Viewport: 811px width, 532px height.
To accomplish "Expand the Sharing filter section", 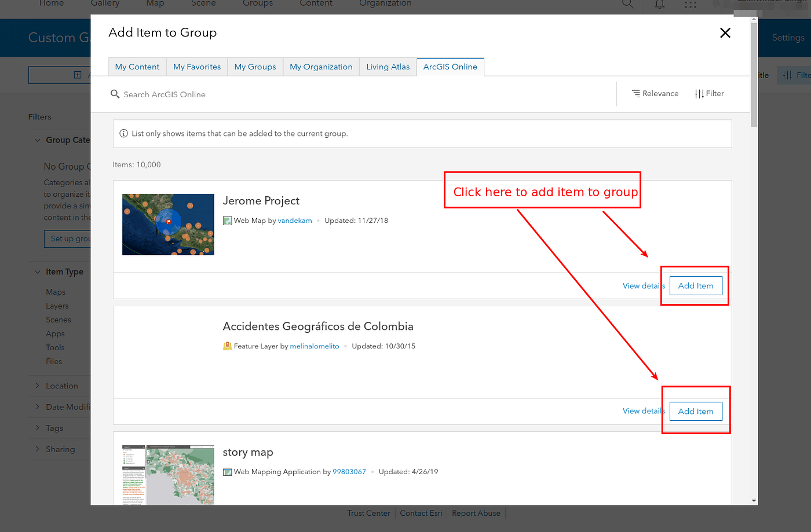I will tap(36, 449).
